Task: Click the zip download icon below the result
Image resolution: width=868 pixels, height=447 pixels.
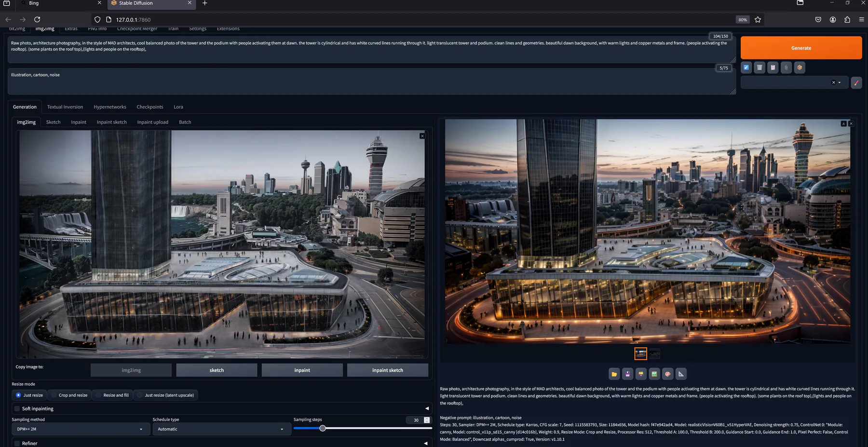Action: coord(641,374)
